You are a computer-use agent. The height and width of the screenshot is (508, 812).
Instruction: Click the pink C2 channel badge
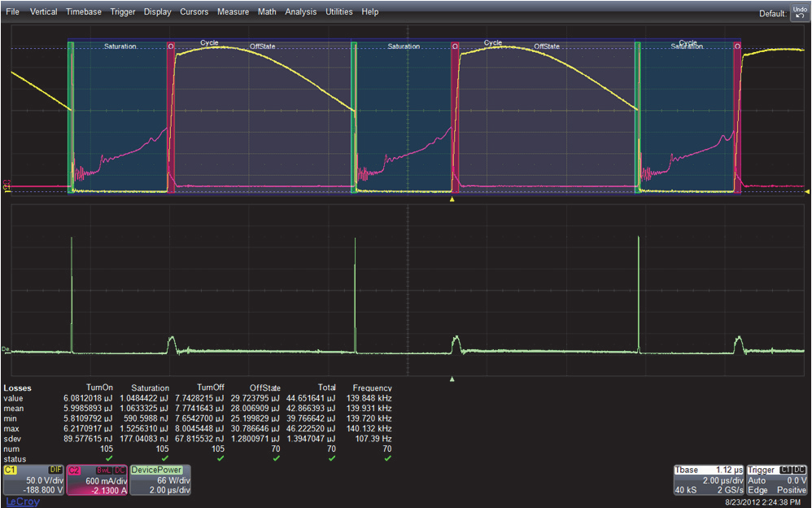[x=75, y=471]
